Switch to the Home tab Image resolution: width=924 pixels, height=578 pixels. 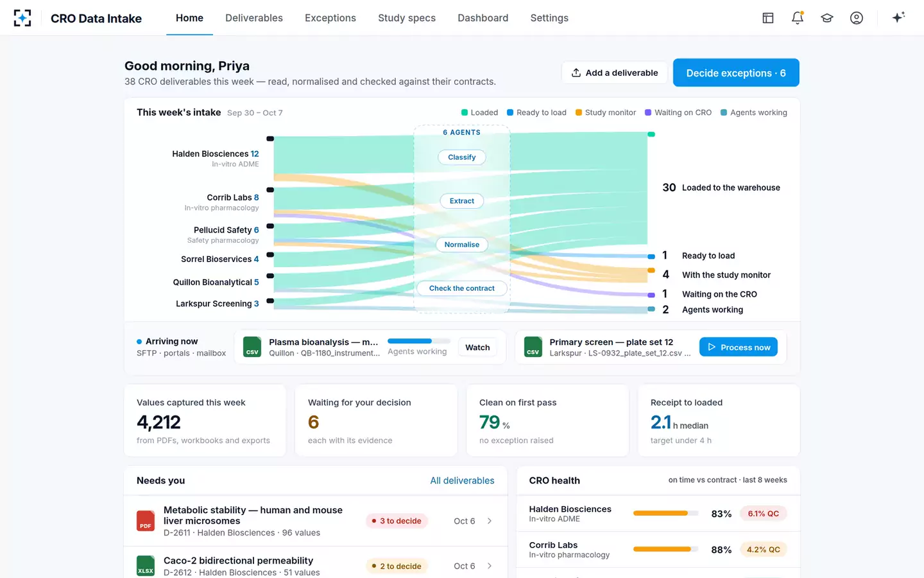[x=189, y=18]
